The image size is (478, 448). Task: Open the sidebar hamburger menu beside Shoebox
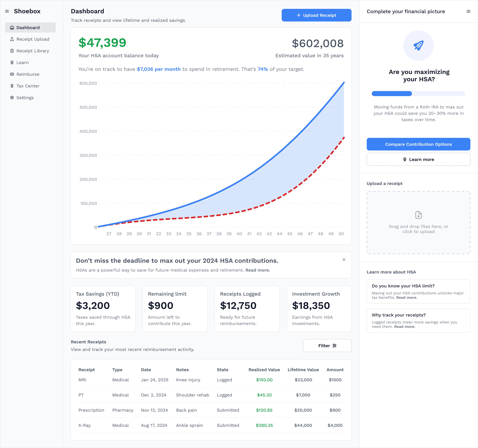7,11
